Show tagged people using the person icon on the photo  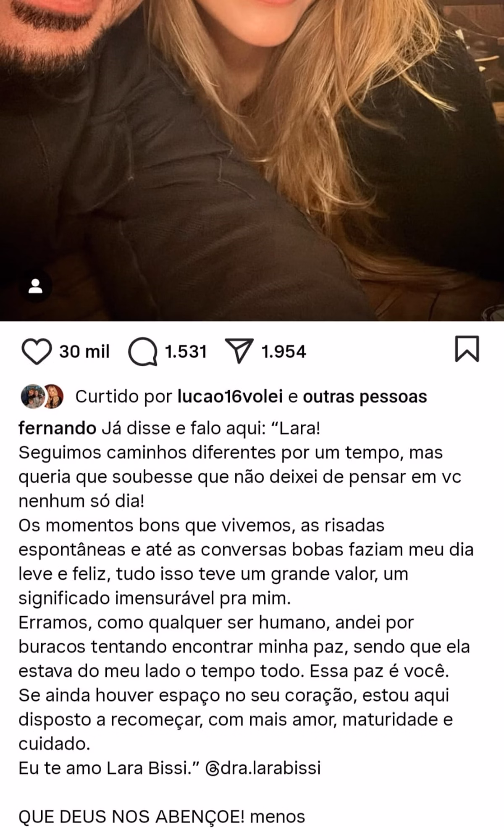coord(36,287)
